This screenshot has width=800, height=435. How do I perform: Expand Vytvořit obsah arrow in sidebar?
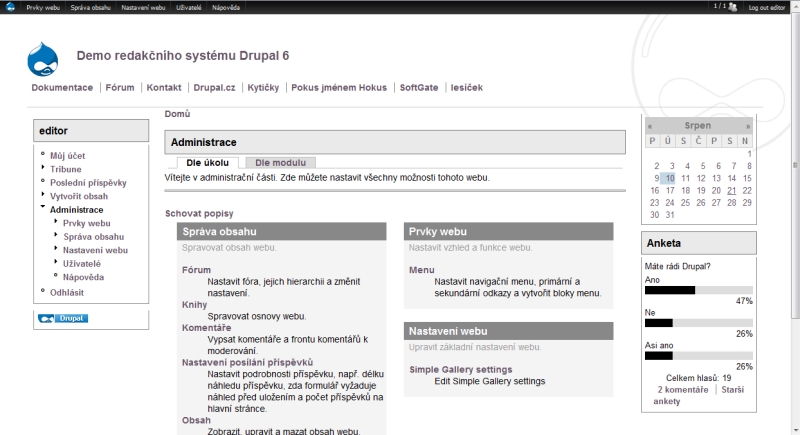[x=43, y=194]
